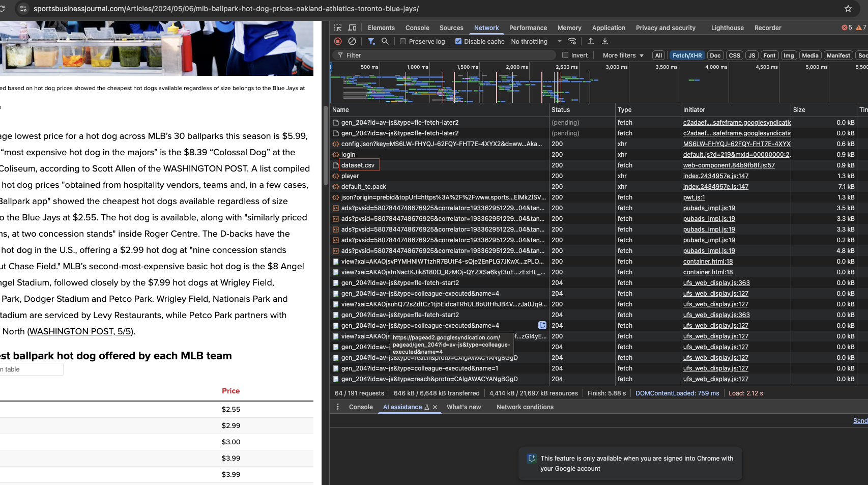868x485 pixels.
Task: Open the network search magnifier
Action: pyautogui.click(x=385, y=41)
